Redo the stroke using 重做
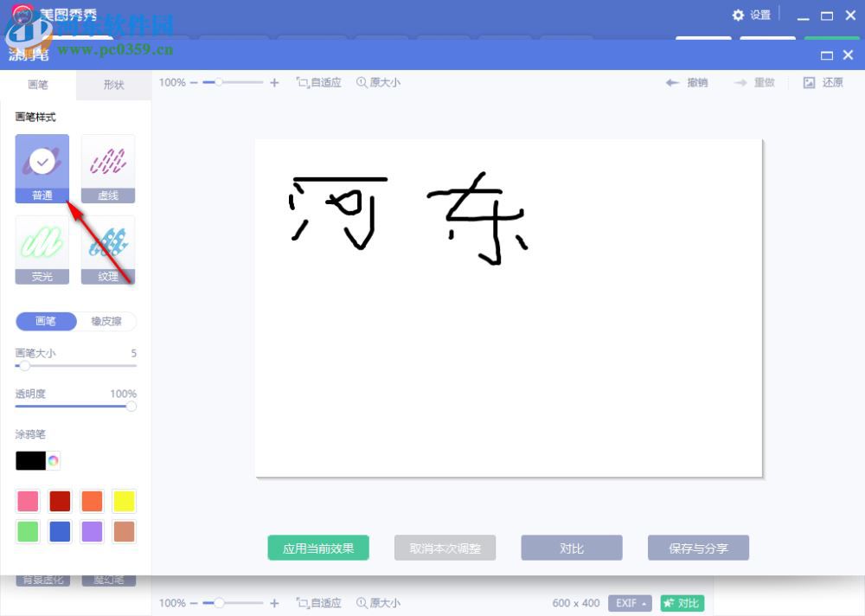 coord(753,82)
